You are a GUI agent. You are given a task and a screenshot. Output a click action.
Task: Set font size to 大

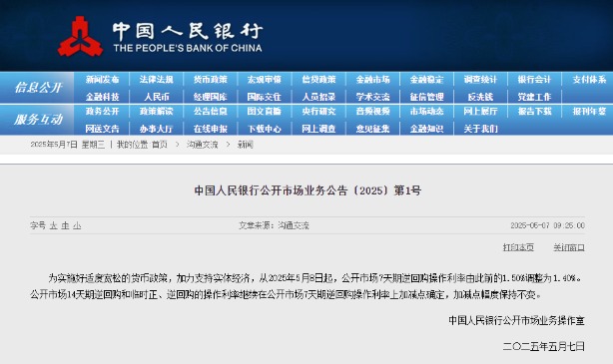[54, 225]
